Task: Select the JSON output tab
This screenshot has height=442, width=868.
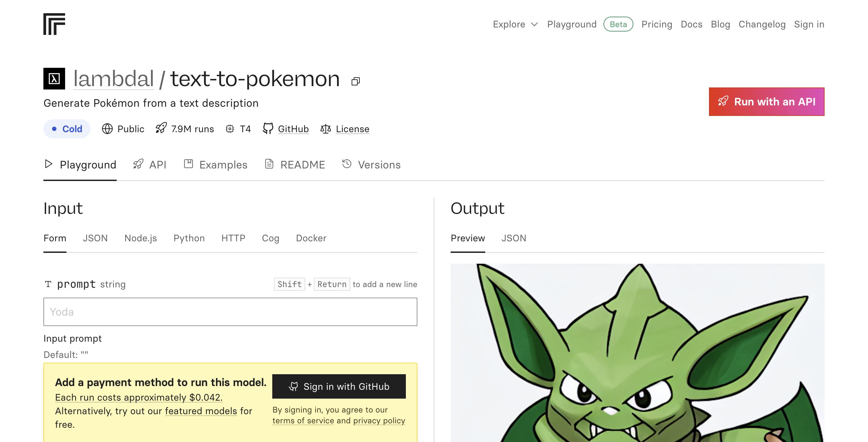Action: tap(514, 238)
